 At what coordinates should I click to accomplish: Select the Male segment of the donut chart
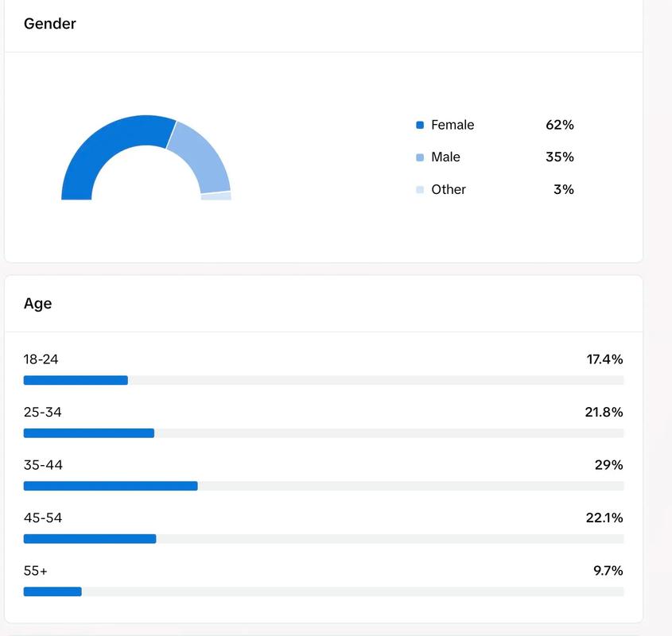click(201, 157)
